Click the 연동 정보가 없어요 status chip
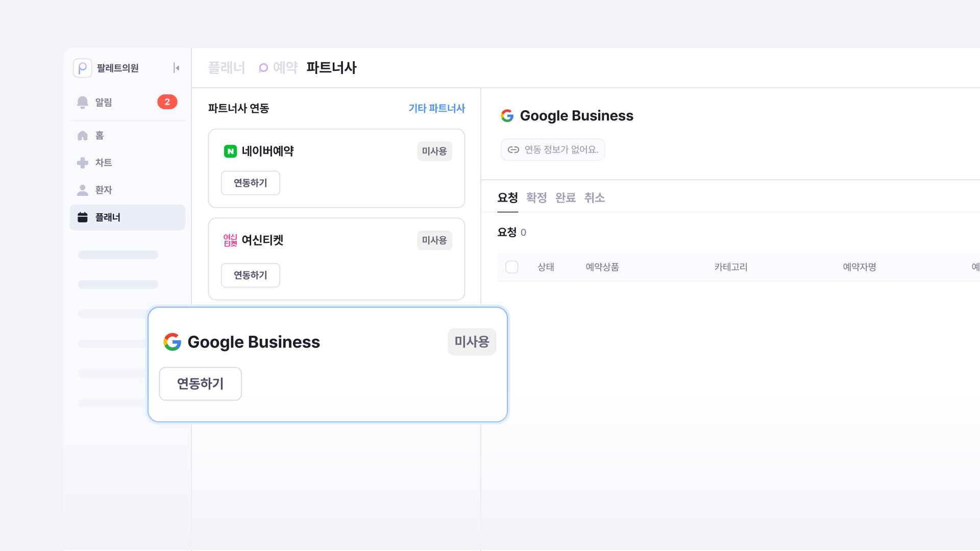 [x=553, y=149]
